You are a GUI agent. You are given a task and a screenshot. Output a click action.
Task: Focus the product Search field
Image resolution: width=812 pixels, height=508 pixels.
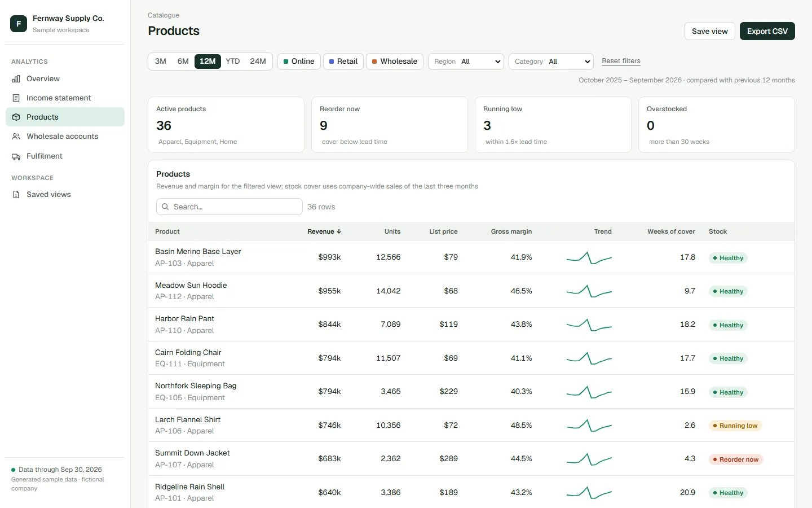click(x=230, y=207)
